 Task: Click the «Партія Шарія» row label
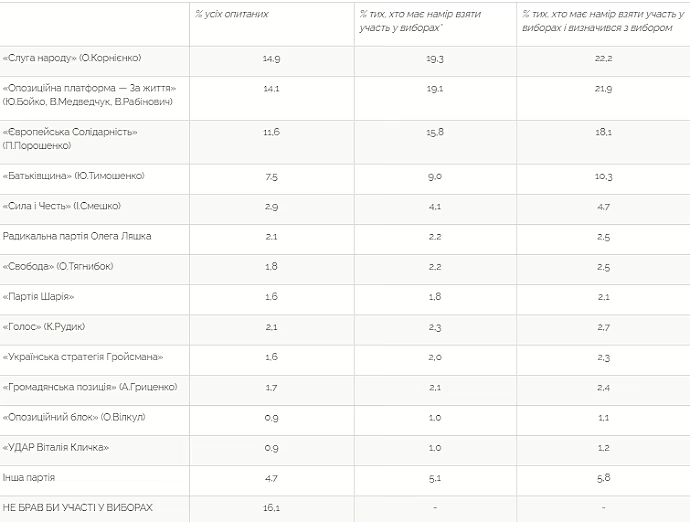pos(39,297)
